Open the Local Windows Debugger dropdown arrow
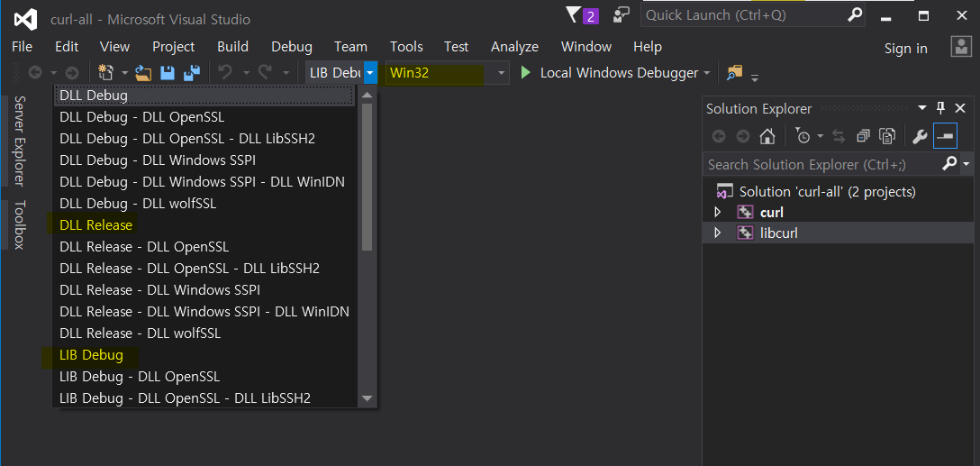Viewport: 980px width, 466px height. coord(707,73)
